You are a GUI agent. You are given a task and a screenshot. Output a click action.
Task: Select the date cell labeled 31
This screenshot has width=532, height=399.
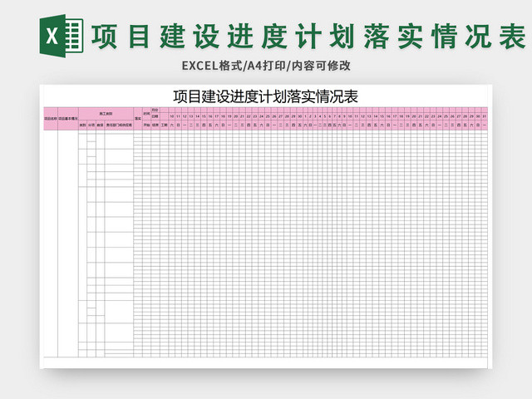[x=485, y=116]
